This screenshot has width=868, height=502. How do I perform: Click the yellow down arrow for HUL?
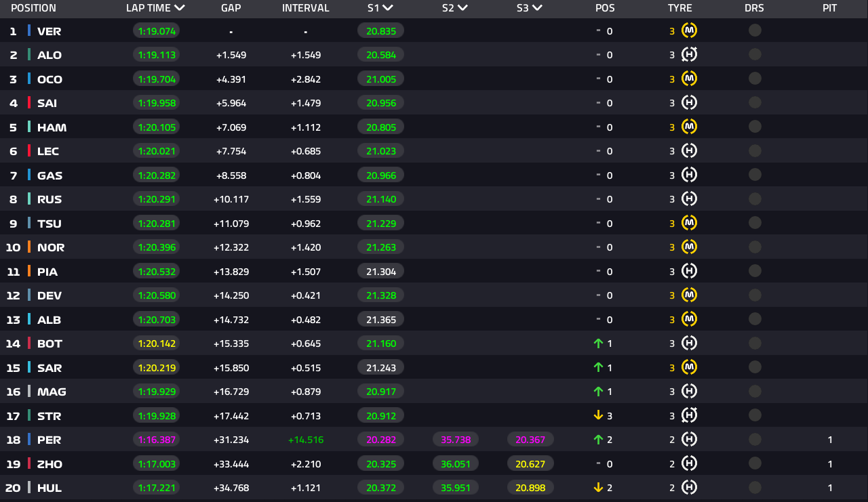click(x=598, y=488)
